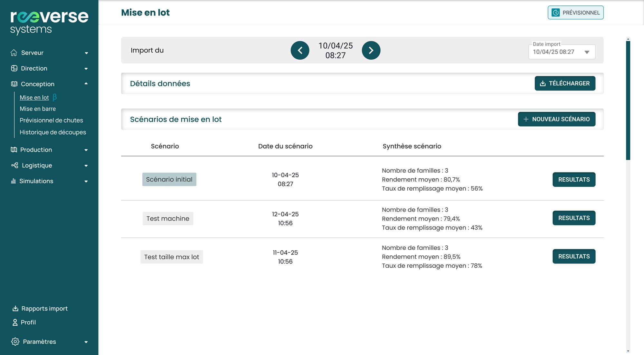The height and width of the screenshot is (355, 644).
Task: Open the Date import dropdown
Action: [x=562, y=52]
